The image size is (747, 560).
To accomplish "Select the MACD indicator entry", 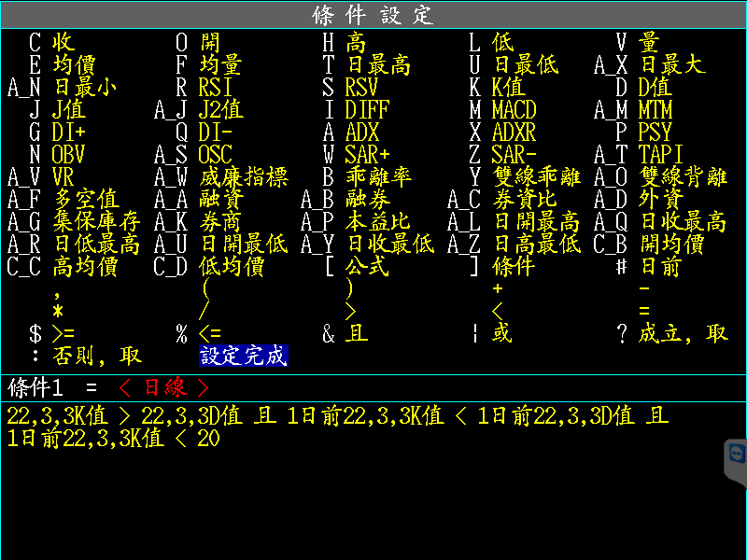I will click(x=514, y=109).
